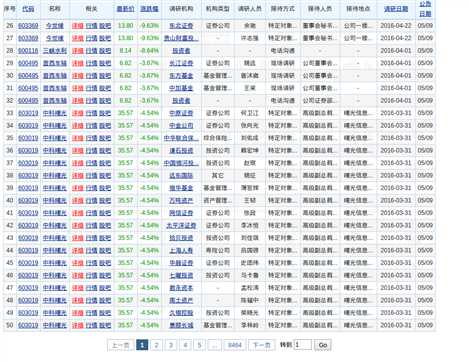469x362 pixels.
Task: Click the Go button
Action: pyautogui.click(x=323, y=345)
